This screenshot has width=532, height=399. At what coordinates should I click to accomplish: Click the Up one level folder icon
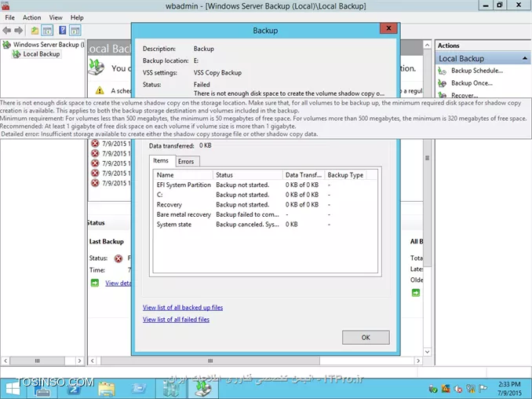[x=35, y=31]
